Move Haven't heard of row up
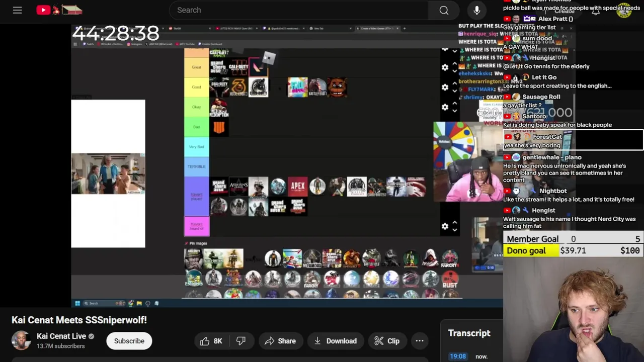 (x=455, y=223)
